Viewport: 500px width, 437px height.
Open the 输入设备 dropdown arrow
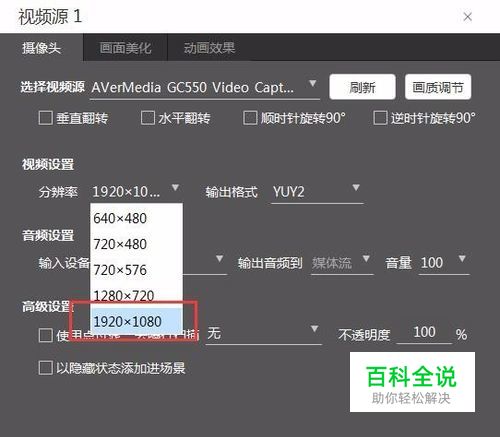coord(219,259)
